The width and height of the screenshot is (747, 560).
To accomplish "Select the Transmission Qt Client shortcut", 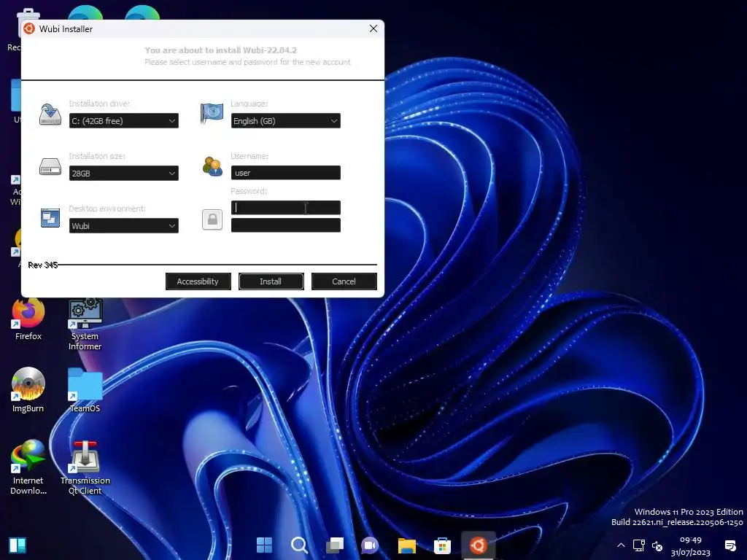I will [85, 467].
